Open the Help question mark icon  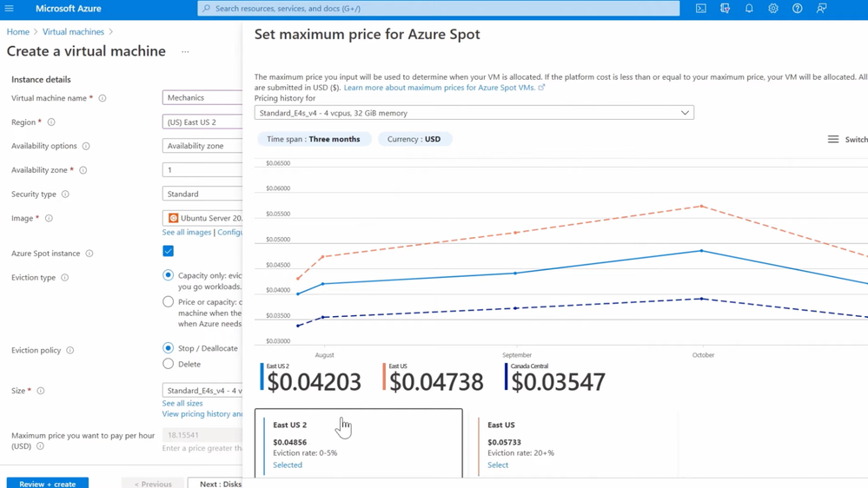click(x=797, y=9)
